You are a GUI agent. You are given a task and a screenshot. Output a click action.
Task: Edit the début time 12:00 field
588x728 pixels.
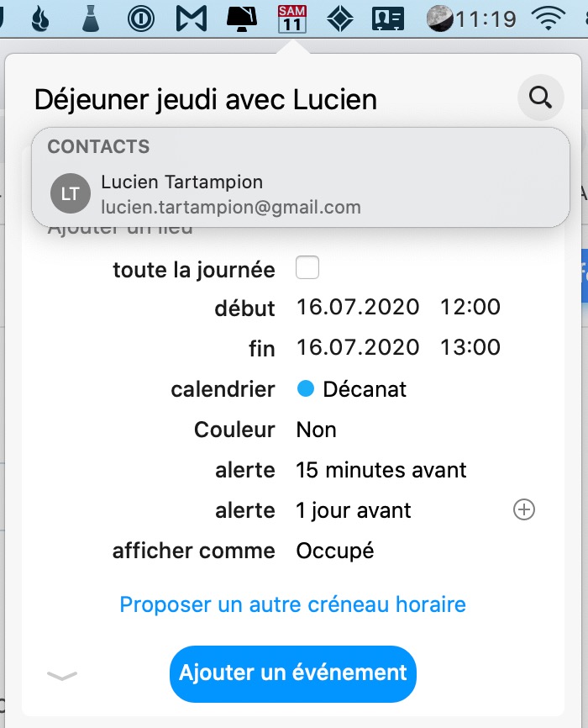pyautogui.click(x=470, y=308)
